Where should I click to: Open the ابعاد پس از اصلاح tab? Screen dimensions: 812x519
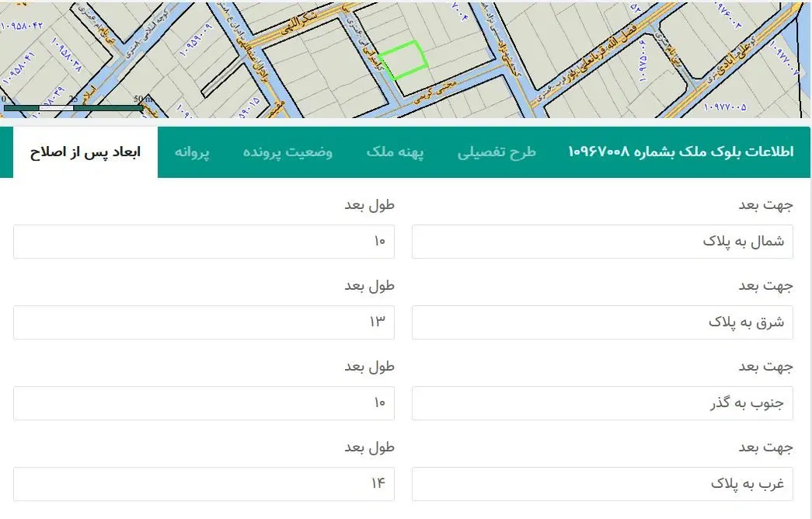pyautogui.click(x=85, y=152)
